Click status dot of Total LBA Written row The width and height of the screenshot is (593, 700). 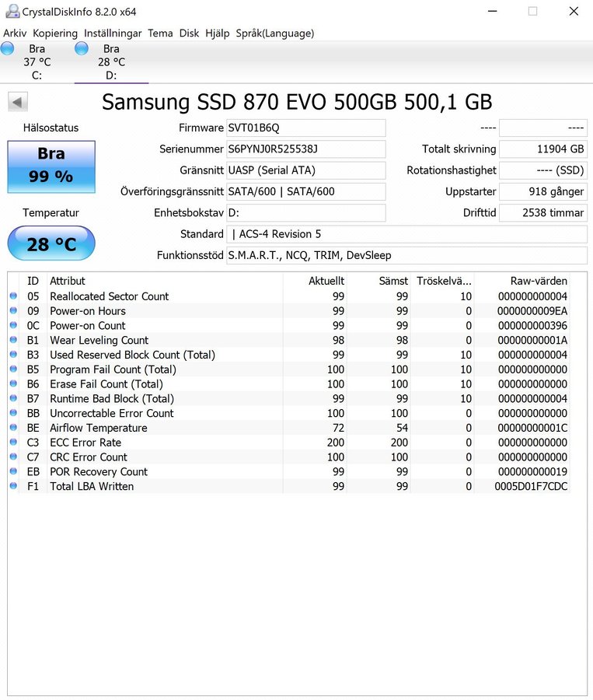point(13,485)
